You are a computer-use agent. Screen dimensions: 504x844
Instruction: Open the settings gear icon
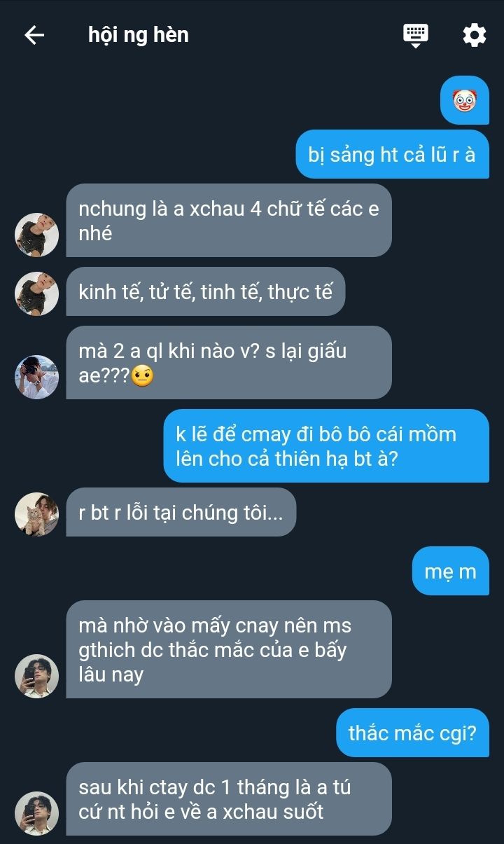(474, 35)
